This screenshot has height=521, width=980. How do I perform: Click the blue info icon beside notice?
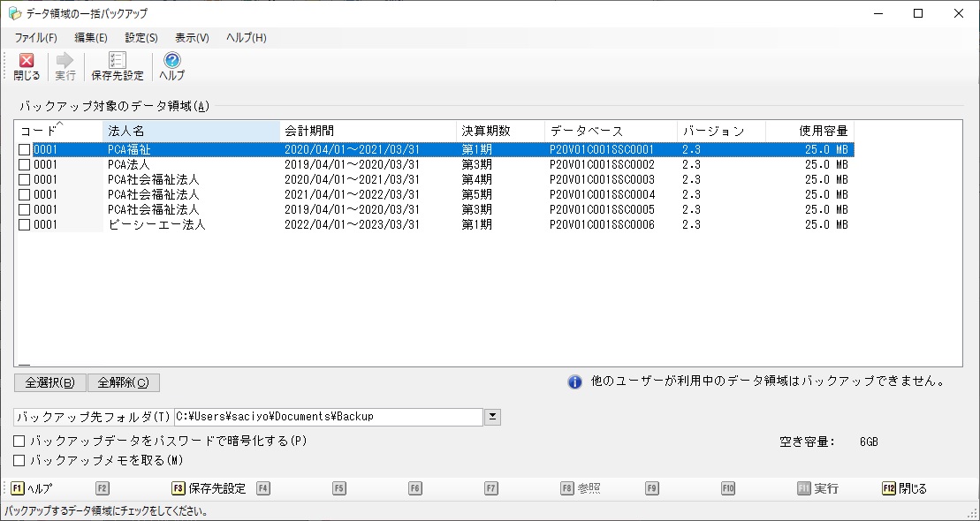[574, 382]
